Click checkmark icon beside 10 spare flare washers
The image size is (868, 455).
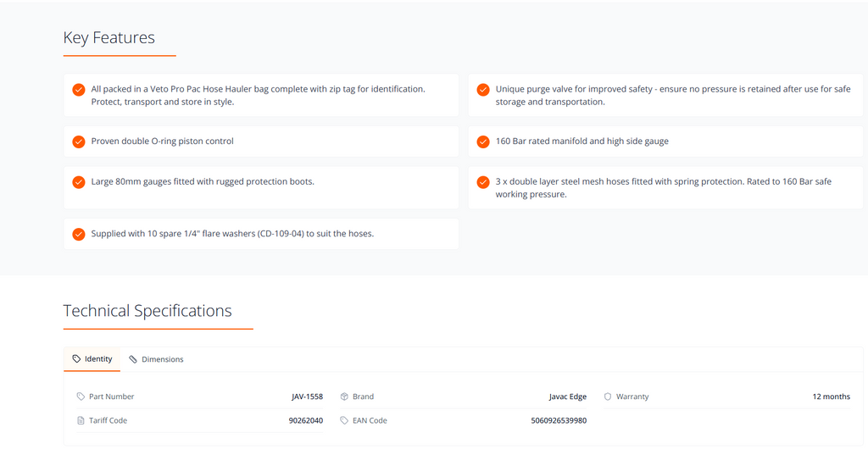pos(79,234)
